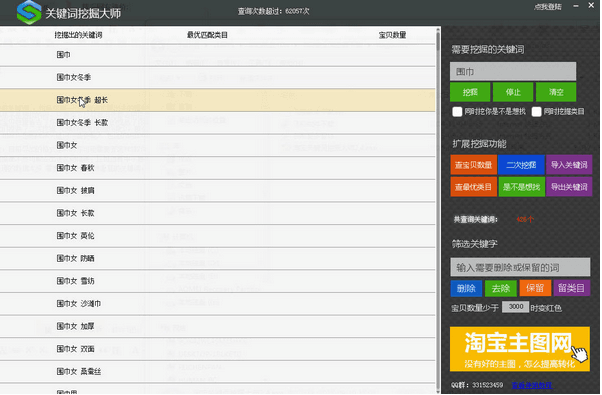Select the 围巾女 加厚 row

coord(218,327)
